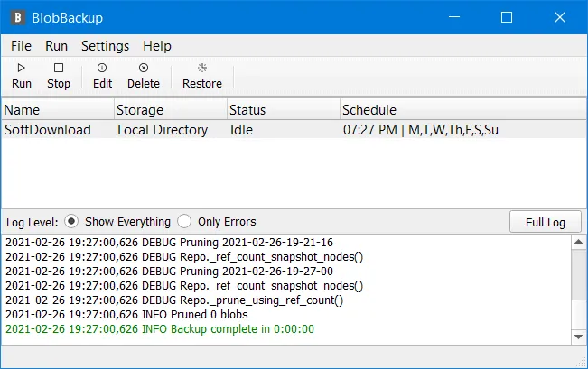Minimize the BlobBackup window
The width and height of the screenshot is (588, 369).
click(454, 17)
